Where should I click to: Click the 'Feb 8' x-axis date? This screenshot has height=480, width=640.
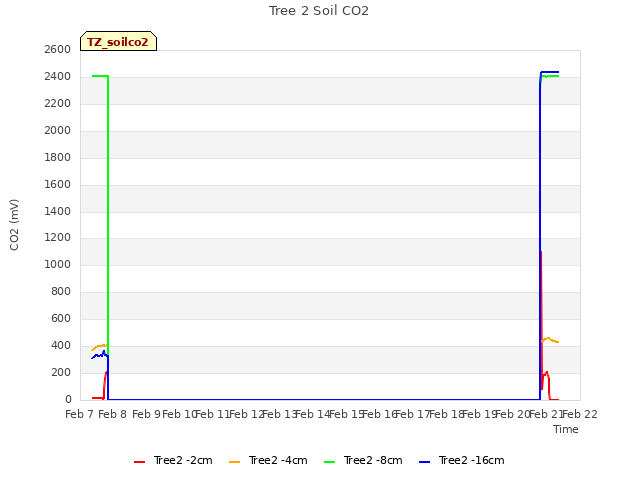(113, 414)
